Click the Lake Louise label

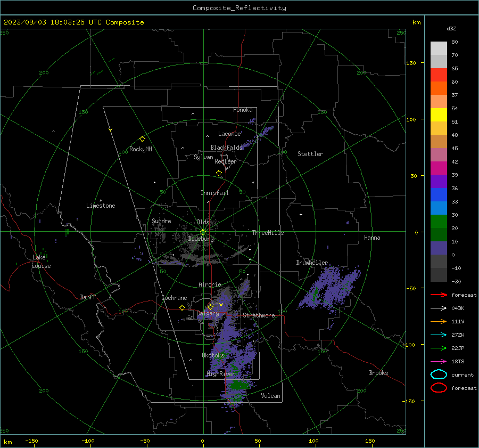tap(41, 262)
